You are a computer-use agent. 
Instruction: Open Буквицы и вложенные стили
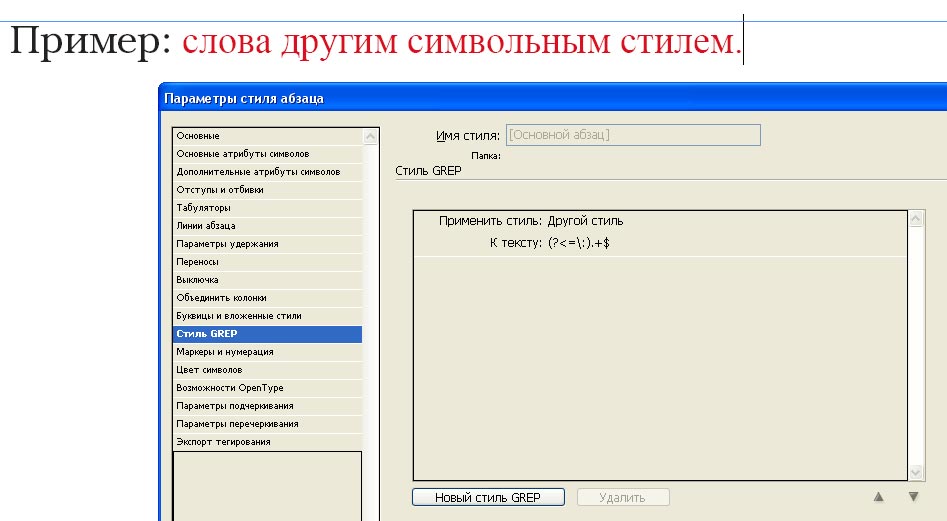coord(268,316)
